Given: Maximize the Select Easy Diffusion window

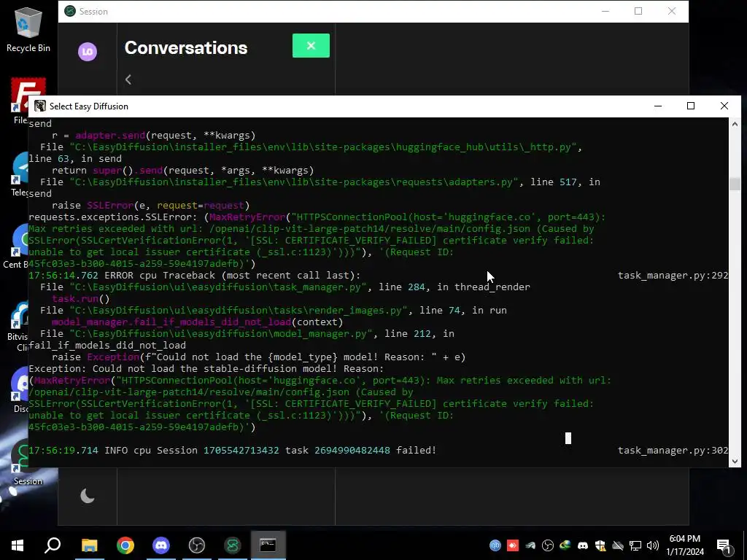Looking at the screenshot, I should (691, 106).
